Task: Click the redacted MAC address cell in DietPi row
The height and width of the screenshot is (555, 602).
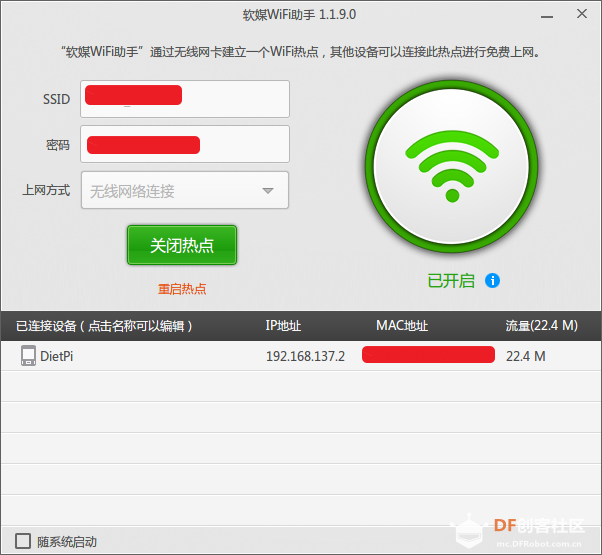Action: (428, 355)
